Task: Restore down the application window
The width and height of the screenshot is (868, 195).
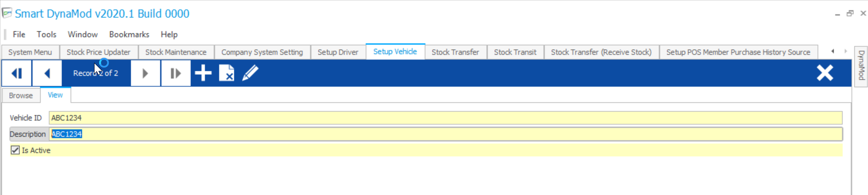Action: tap(850, 14)
